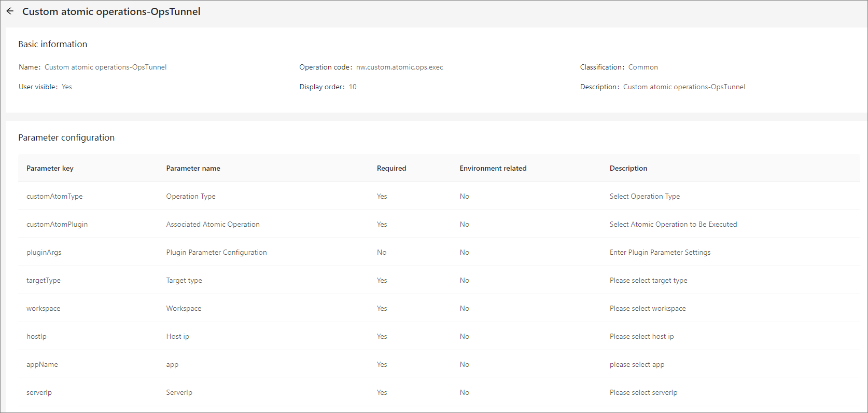Select the pluginArgs row key
Viewport: 868px width, 413px height.
tap(44, 252)
